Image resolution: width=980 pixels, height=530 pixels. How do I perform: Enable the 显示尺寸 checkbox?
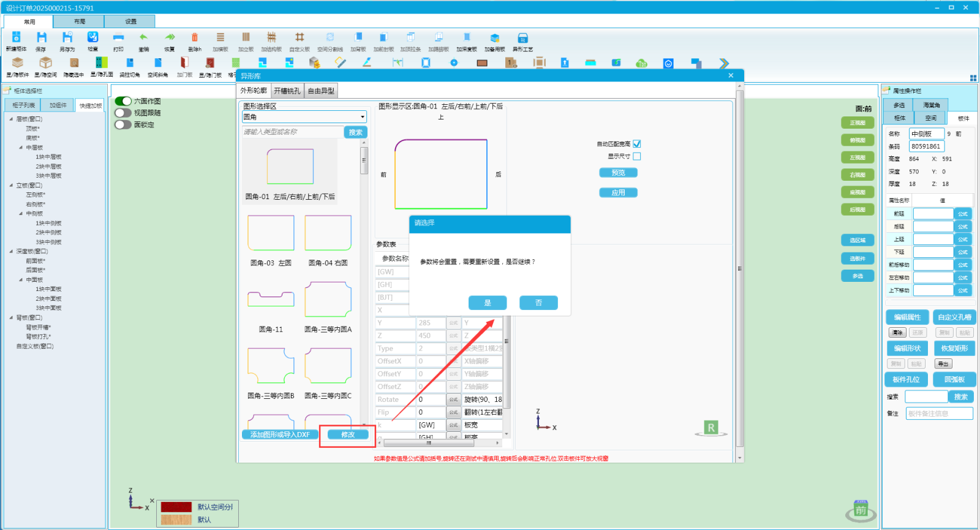pyautogui.click(x=637, y=156)
